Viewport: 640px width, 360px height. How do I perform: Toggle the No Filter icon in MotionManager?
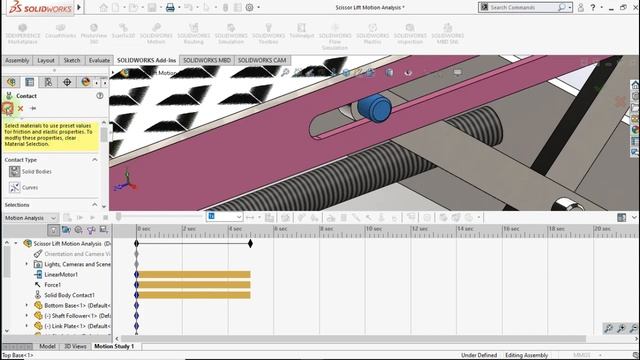tap(53, 230)
